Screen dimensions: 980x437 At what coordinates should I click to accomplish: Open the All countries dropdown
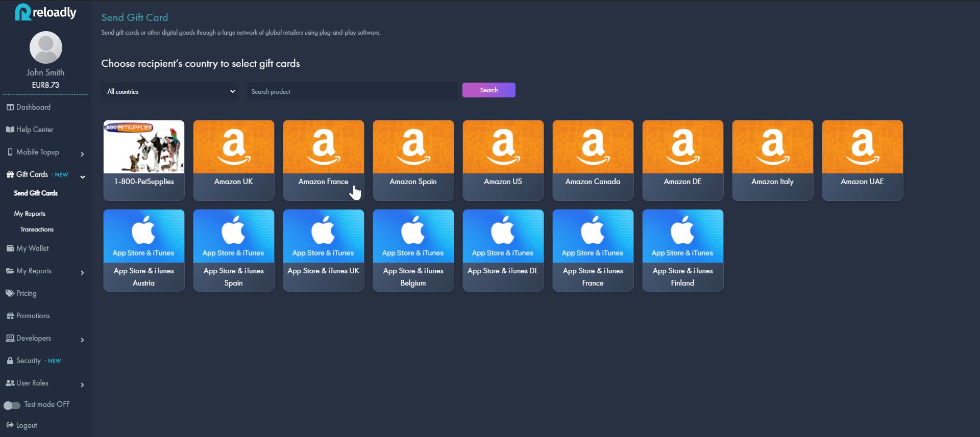tap(169, 91)
